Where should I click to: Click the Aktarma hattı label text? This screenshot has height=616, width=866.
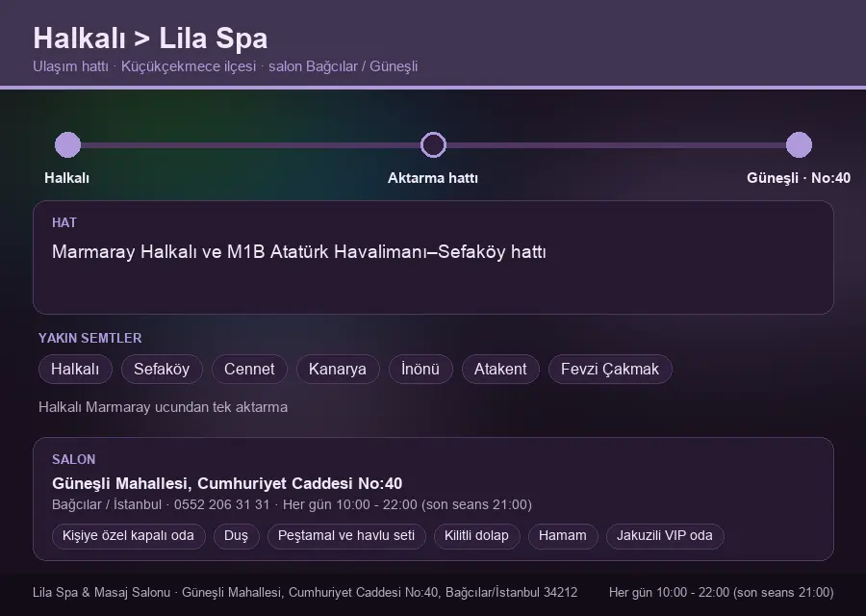(x=433, y=178)
